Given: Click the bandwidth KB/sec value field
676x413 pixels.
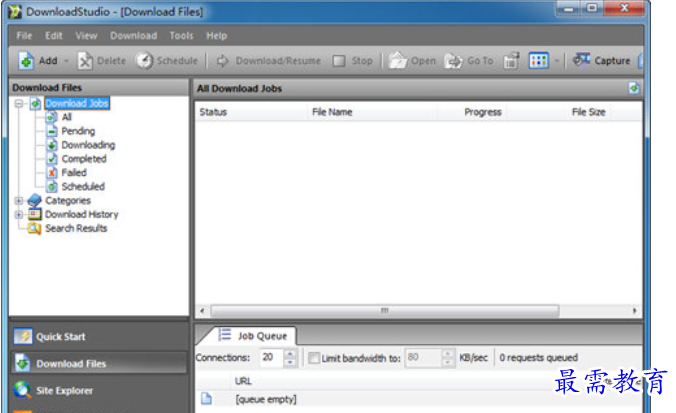Looking at the screenshot, I should [x=424, y=357].
